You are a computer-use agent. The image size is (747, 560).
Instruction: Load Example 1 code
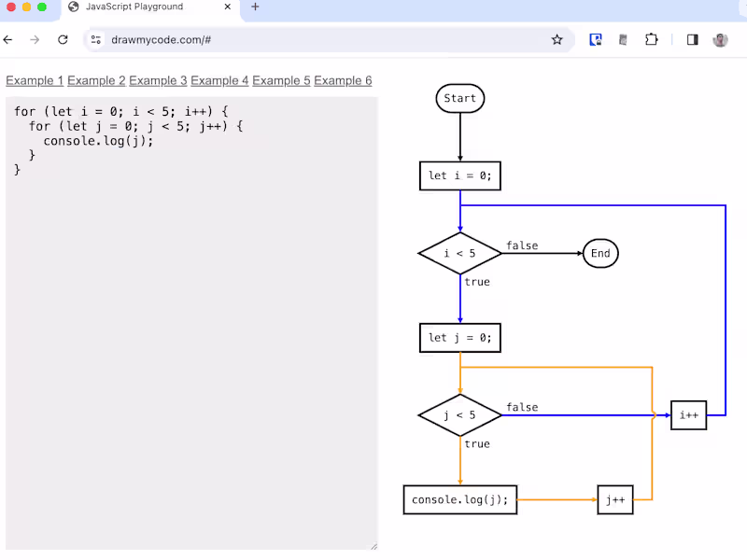tap(35, 80)
